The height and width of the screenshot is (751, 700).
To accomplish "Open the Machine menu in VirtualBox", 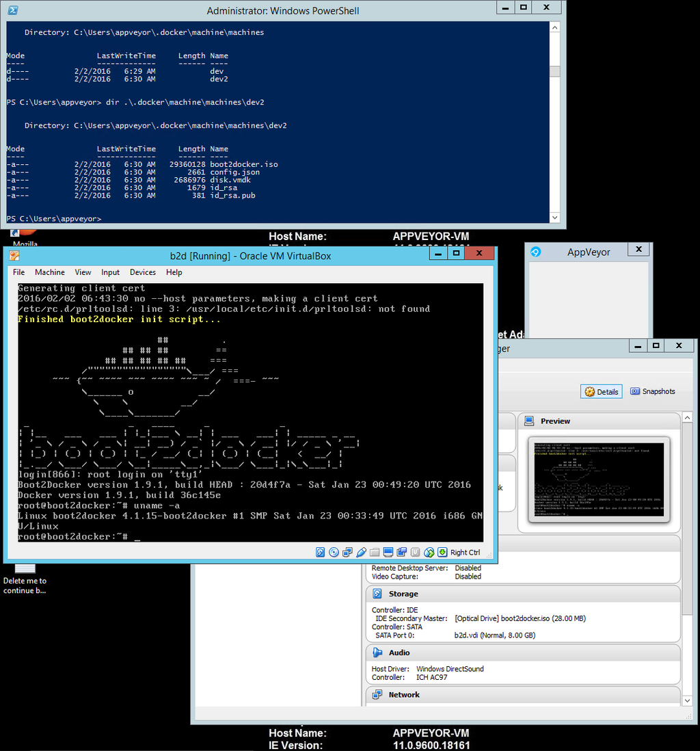I will 49,272.
